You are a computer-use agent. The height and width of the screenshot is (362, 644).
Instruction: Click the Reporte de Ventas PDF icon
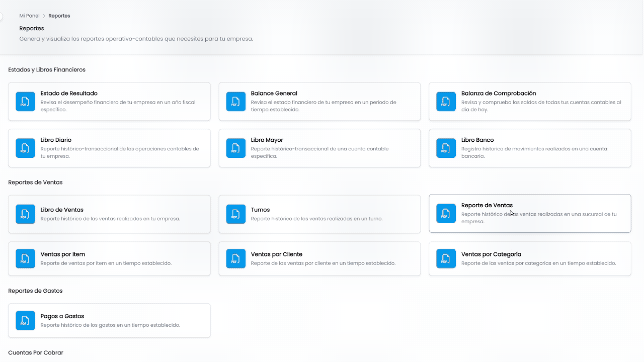446,214
